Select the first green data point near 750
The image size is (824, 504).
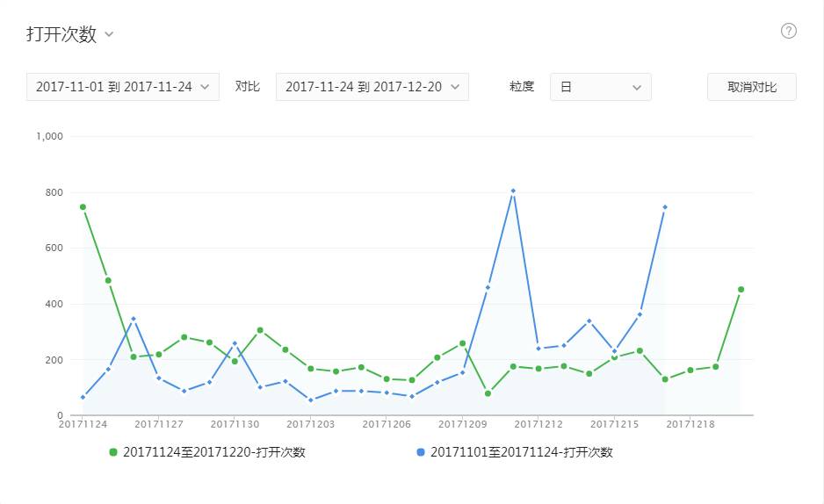[x=83, y=207]
